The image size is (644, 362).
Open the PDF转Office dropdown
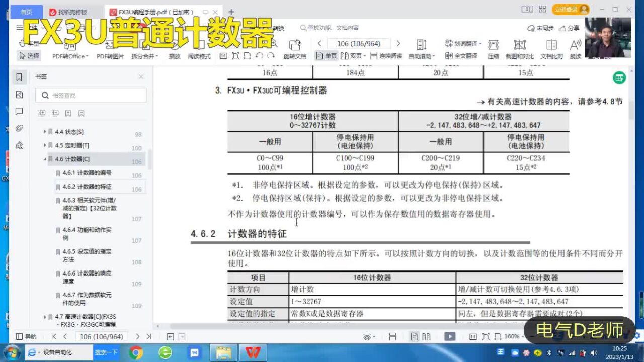point(70,56)
